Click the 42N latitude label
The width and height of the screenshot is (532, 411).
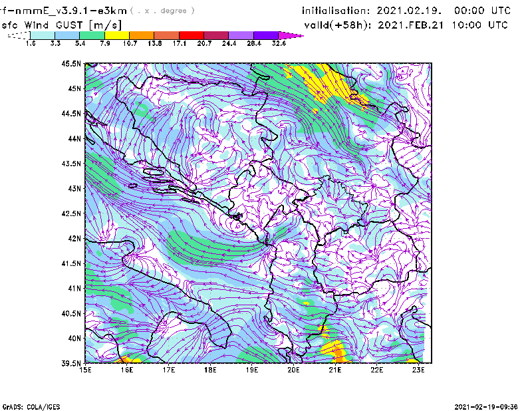tap(74, 238)
